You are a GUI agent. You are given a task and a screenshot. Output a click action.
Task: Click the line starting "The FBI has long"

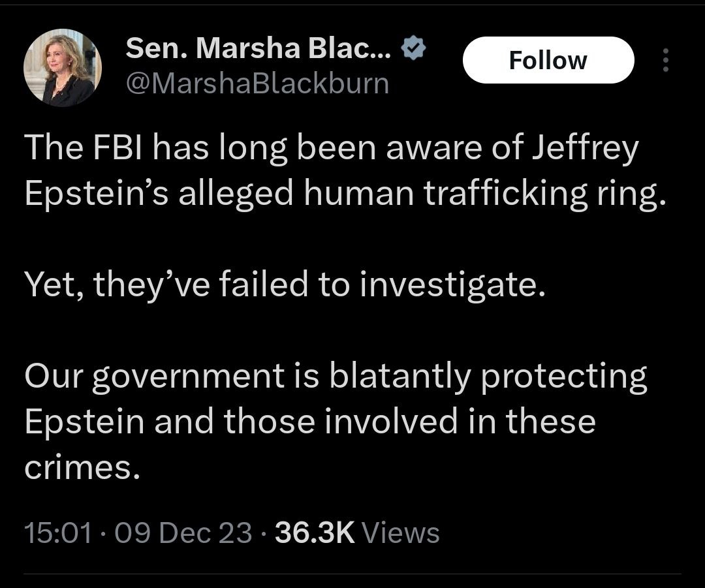point(331,149)
